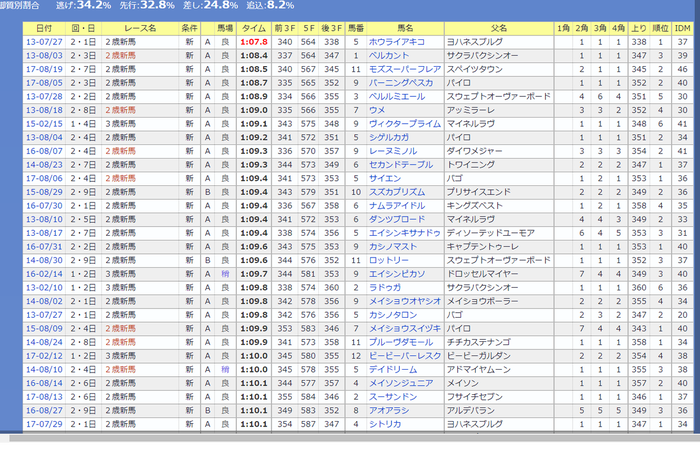700x461 pixels.
Task: Open horse link シゲルカガ
Action: (x=388, y=137)
